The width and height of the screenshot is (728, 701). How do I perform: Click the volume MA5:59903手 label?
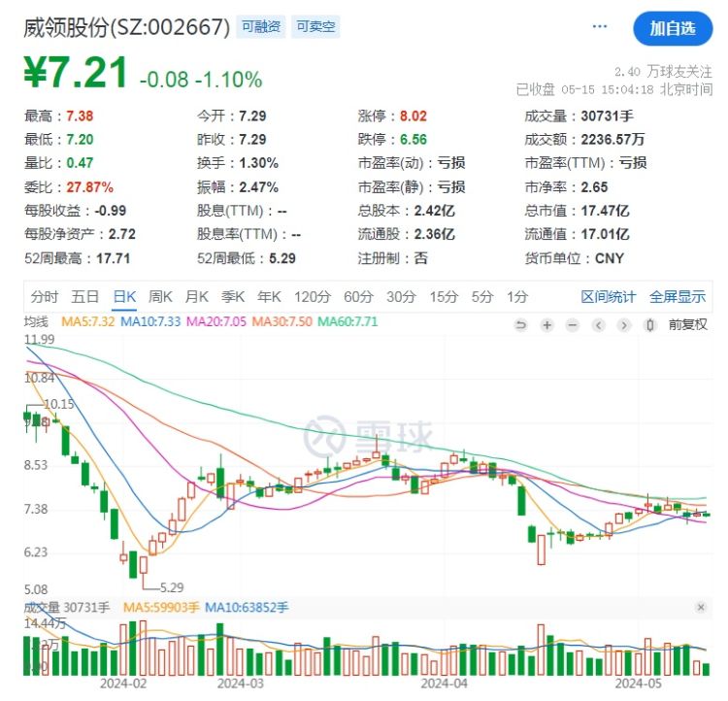tap(161, 607)
